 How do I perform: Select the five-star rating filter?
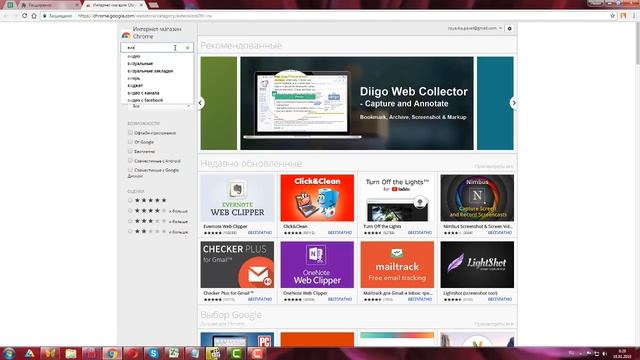[130, 200]
